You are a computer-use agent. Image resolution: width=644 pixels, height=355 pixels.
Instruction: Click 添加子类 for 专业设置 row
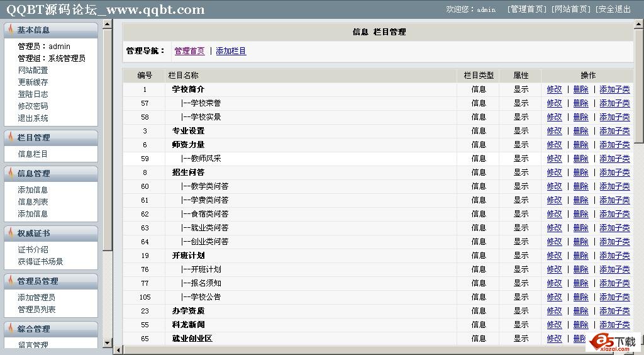point(614,131)
